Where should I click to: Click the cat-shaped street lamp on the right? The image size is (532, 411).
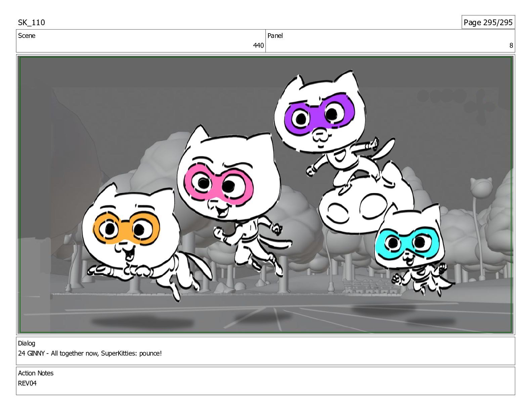coord(481,228)
